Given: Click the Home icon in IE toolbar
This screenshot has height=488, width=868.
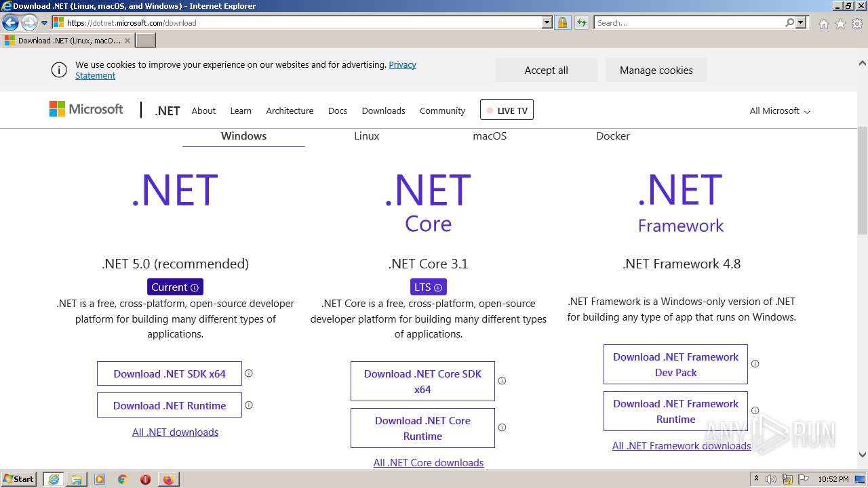Looking at the screenshot, I should coord(823,24).
